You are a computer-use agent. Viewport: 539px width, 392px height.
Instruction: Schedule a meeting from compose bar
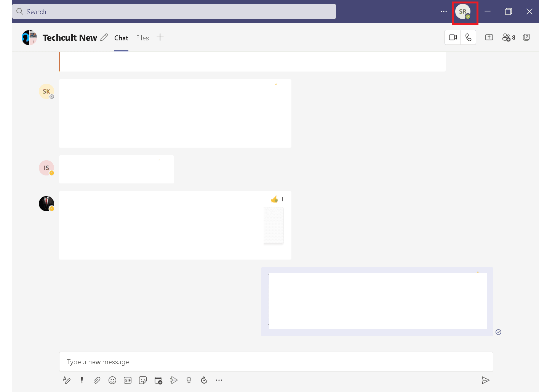coord(158,380)
